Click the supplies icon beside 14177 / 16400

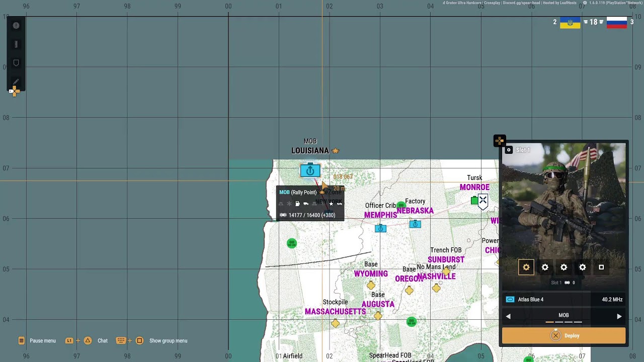(283, 215)
